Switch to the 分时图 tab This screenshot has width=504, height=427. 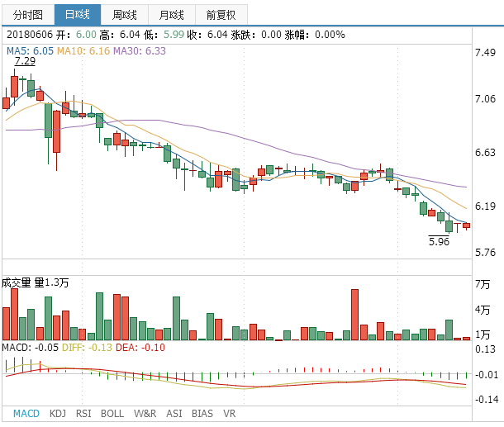(x=28, y=15)
